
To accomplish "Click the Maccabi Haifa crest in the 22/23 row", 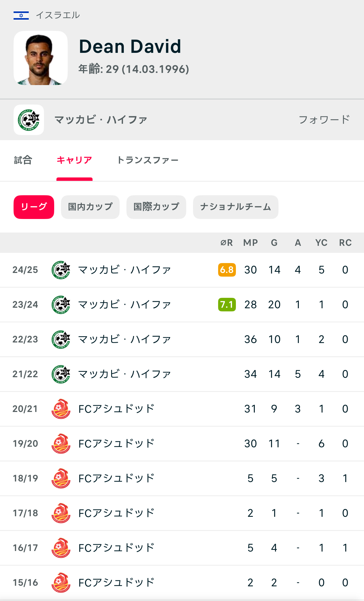I will click(x=61, y=339).
